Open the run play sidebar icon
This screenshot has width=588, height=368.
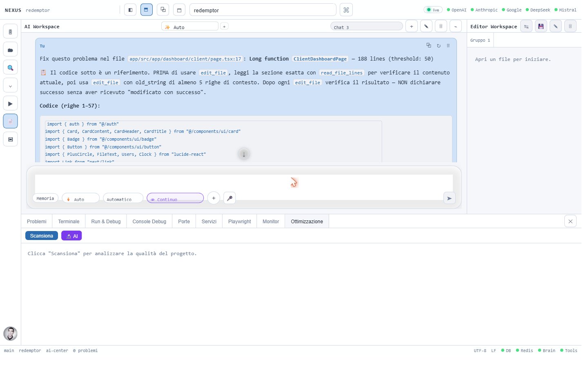click(10, 103)
